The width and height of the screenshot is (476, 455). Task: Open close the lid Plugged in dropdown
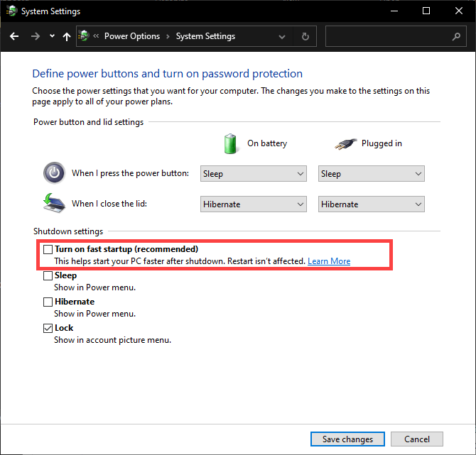point(372,204)
